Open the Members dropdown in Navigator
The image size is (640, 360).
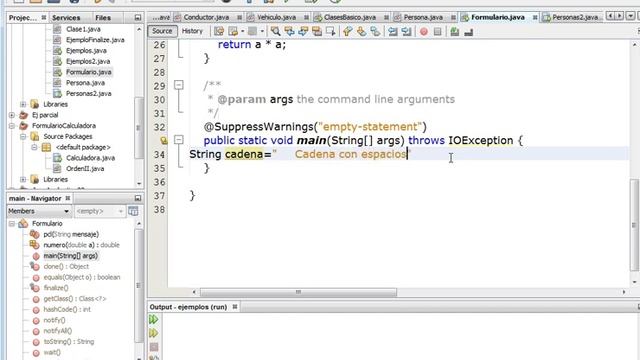pos(39,211)
